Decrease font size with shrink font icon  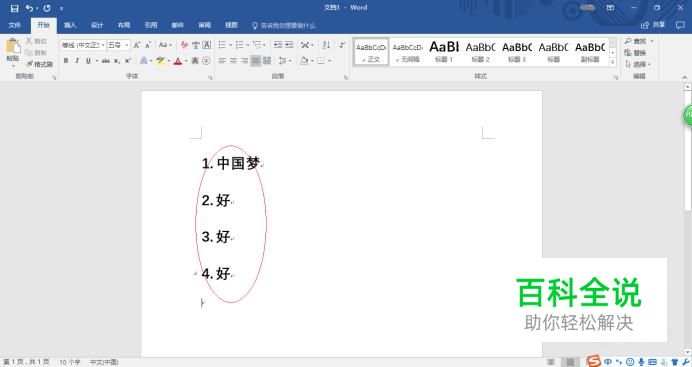click(148, 45)
